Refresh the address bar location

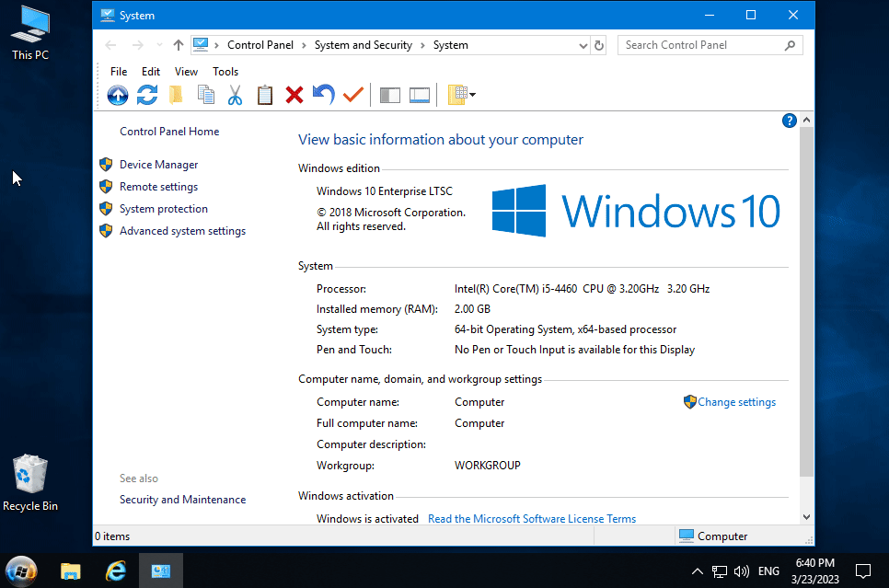tap(599, 45)
